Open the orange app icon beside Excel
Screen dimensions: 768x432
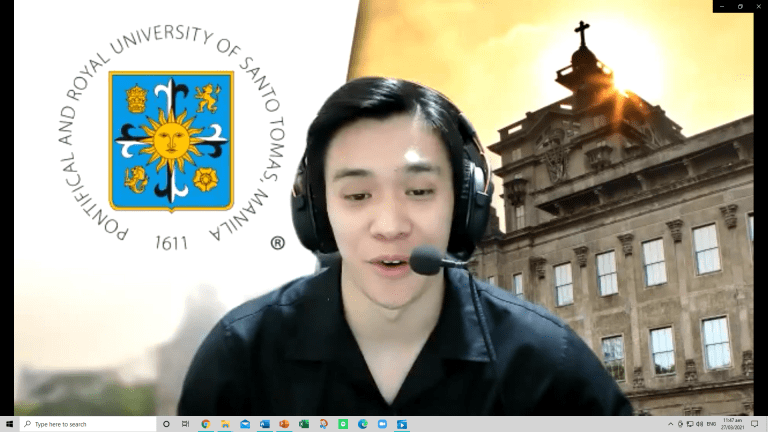coord(323,424)
